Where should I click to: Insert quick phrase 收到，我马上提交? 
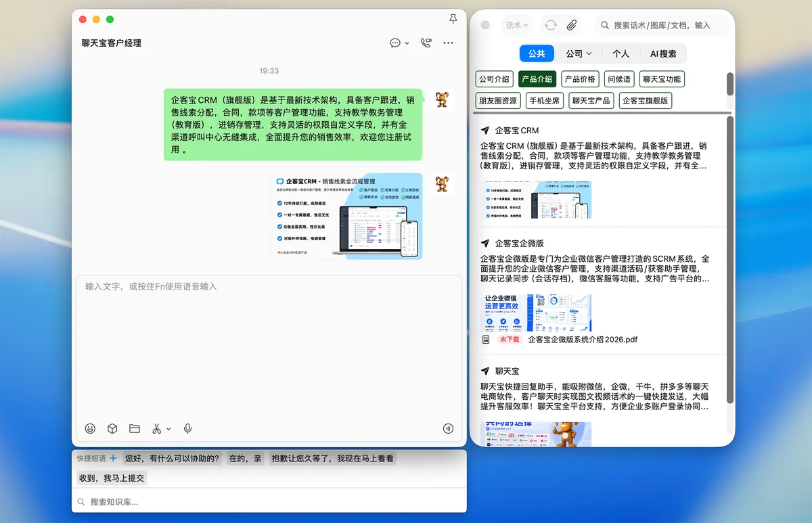112,478
